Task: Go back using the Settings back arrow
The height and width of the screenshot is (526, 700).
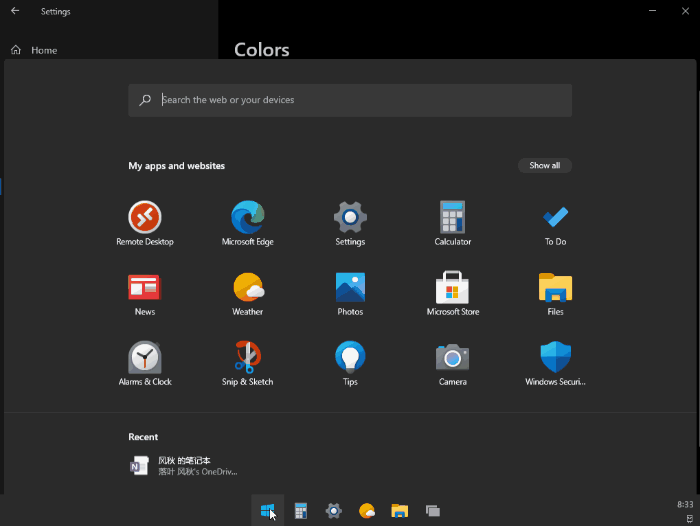Action: click(x=15, y=11)
